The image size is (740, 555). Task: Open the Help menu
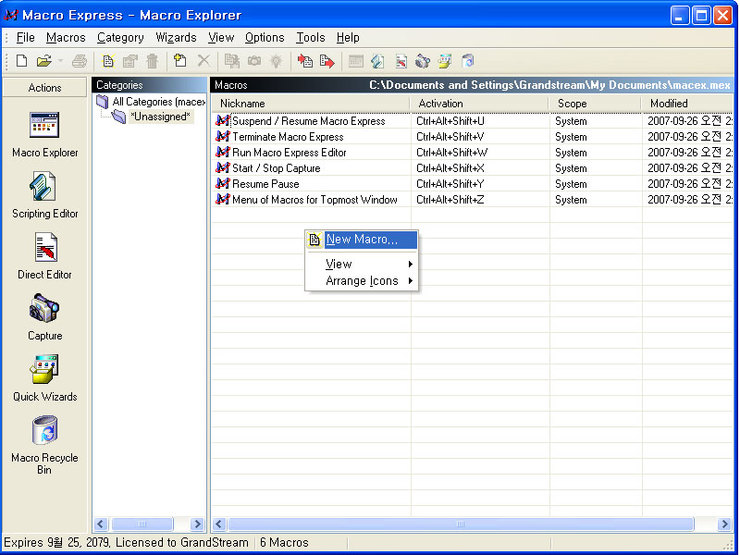click(348, 37)
